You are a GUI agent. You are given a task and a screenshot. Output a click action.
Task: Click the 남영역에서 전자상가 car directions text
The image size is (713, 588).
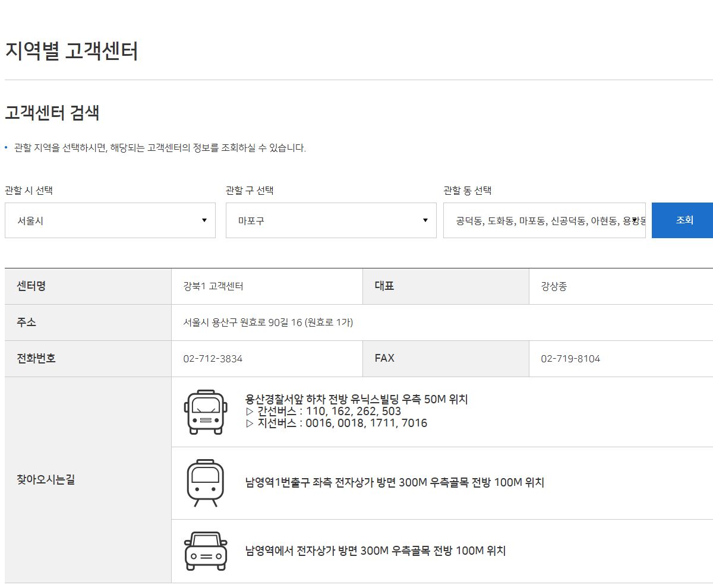pos(376,551)
